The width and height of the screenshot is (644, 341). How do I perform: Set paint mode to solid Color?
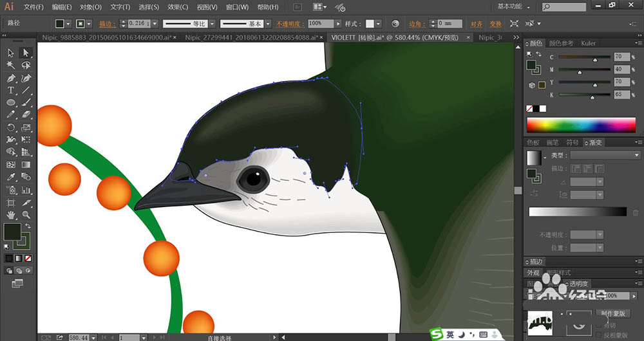9,258
